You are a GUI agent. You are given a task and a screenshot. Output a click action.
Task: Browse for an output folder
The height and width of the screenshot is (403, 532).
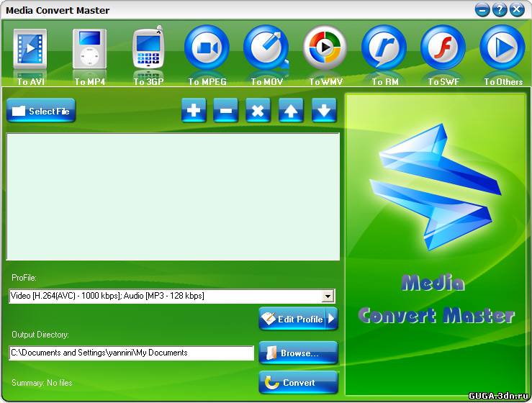pyautogui.click(x=298, y=353)
